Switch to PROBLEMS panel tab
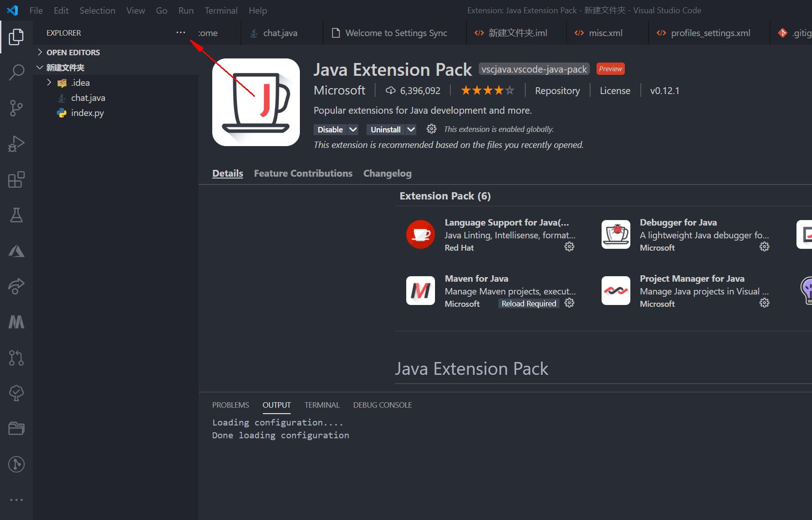The height and width of the screenshot is (520, 812). coord(231,405)
